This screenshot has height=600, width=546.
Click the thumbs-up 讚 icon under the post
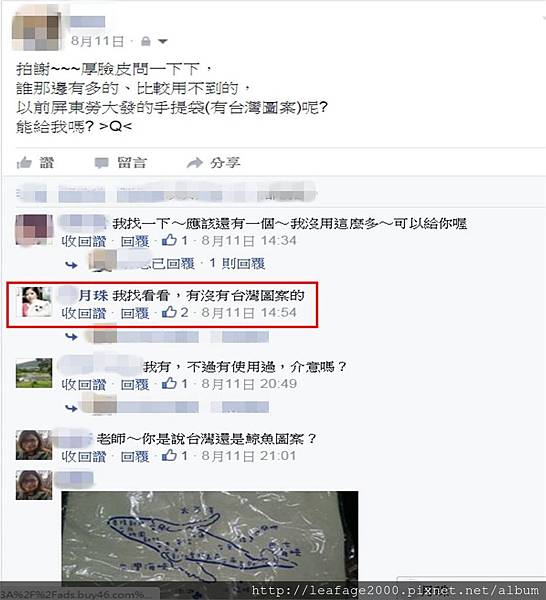24,163
